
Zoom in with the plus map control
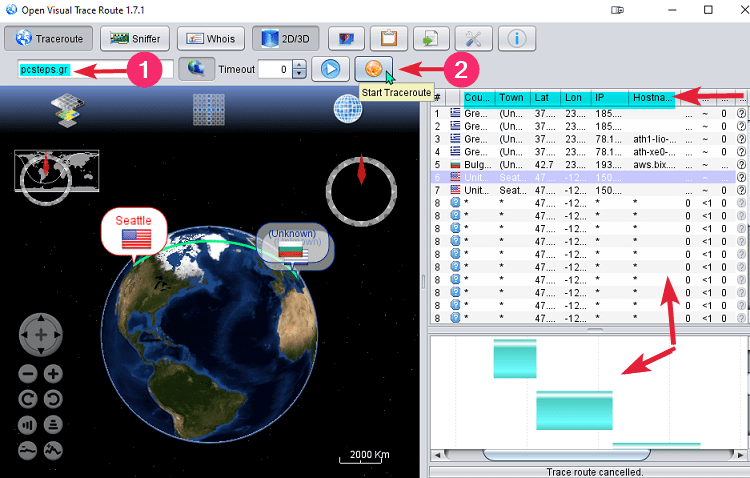click(53, 374)
